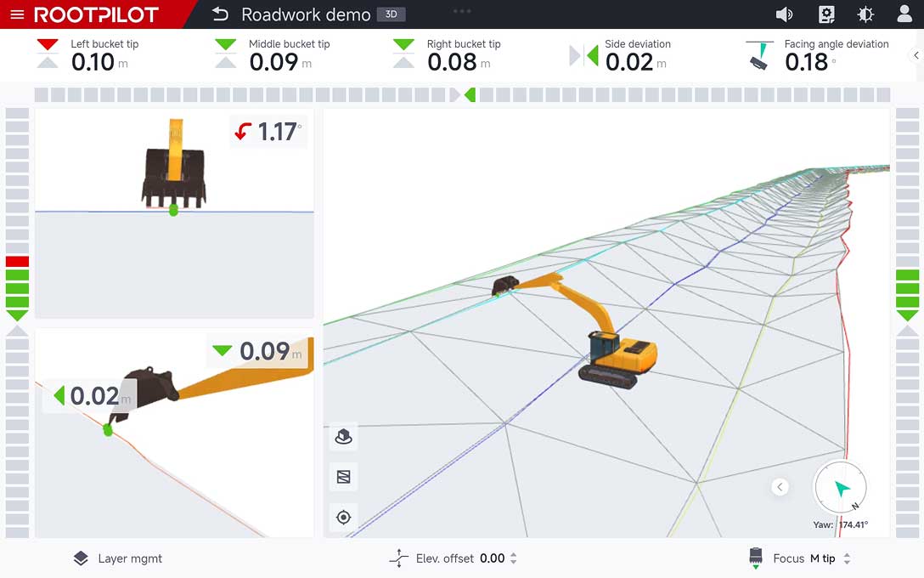Click the red rotate arrow beside 1.17
Viewport: 924px width, 578px height.
[243, 131]
